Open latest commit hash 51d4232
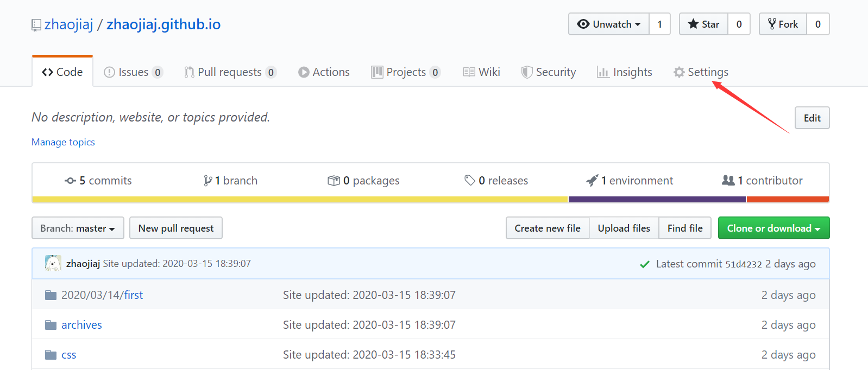This screenshot has height=370, width=868. tap(744, 264)
